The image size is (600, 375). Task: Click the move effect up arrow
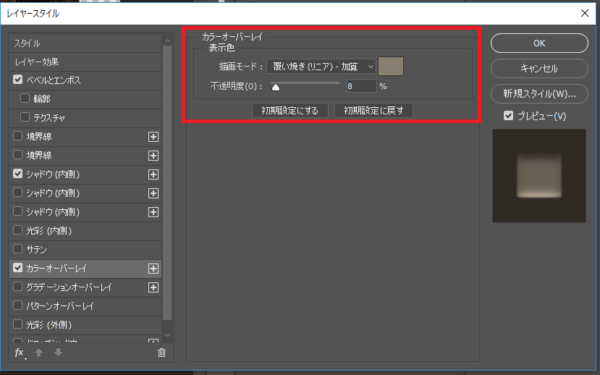coord(39,352)
